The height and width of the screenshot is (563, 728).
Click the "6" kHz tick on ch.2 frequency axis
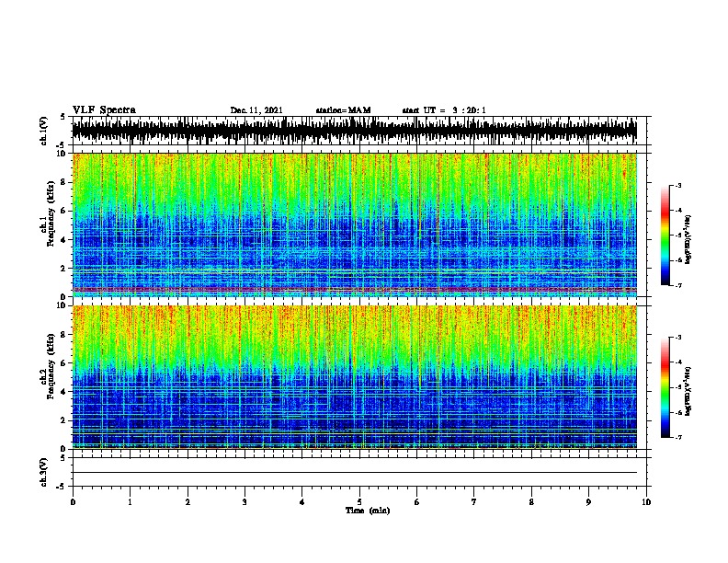click(64, 363)
